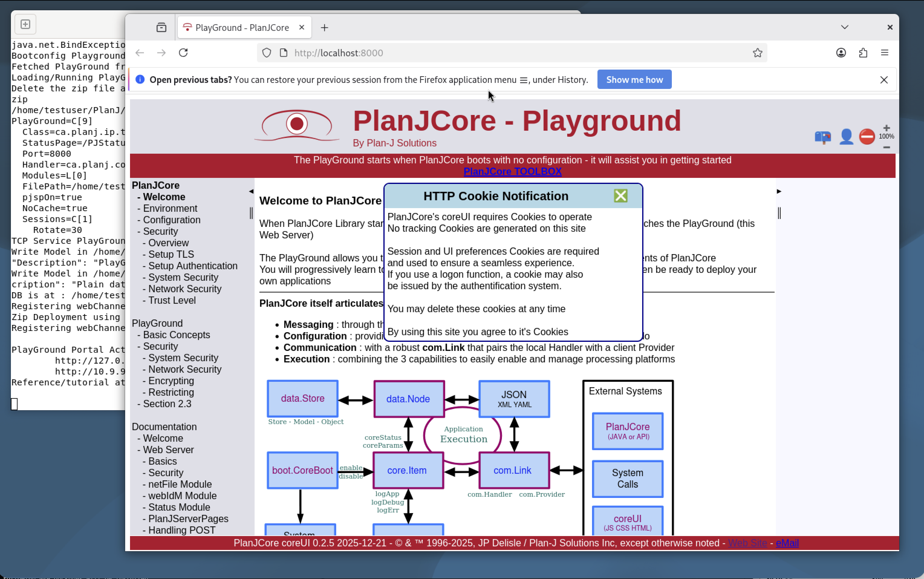924x579 pixels.
Task: Click the URL address bar
Action: 512,53
